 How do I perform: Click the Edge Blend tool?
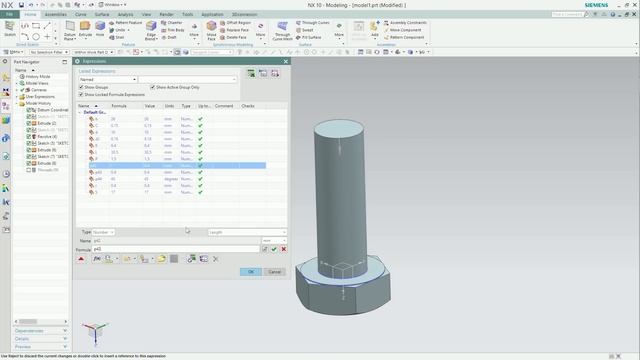151,30
